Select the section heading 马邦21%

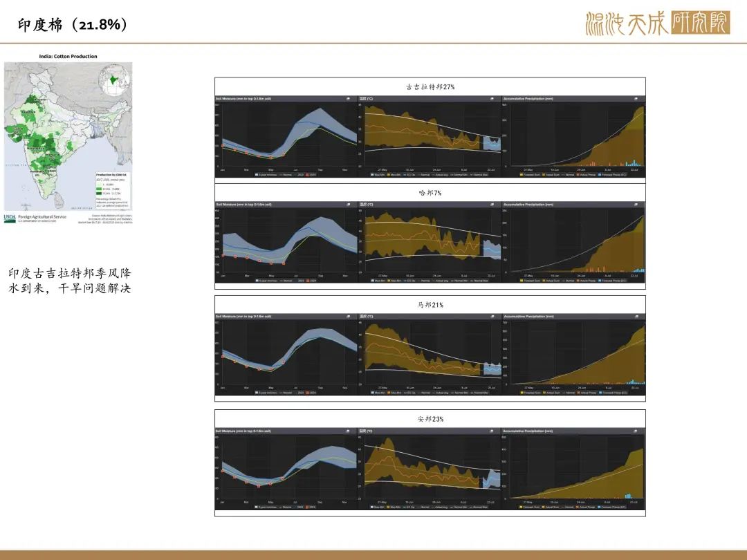430,305
